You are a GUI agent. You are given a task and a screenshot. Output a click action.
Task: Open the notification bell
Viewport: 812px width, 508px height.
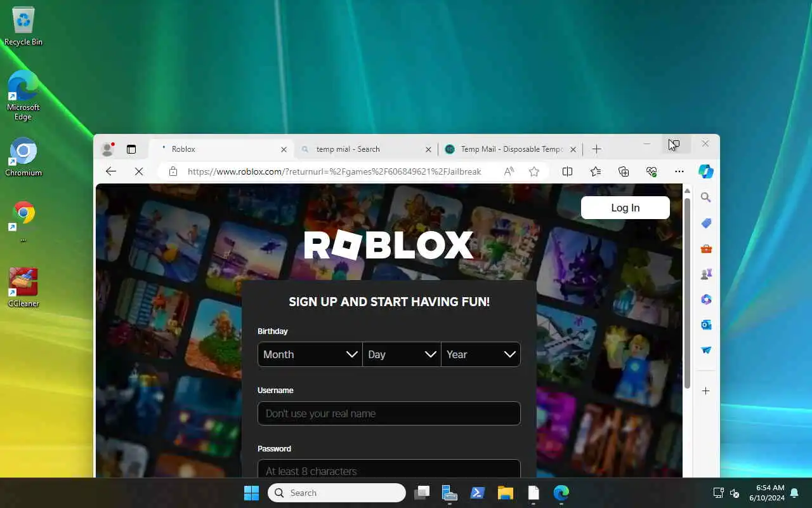click(x=794, y=493)
